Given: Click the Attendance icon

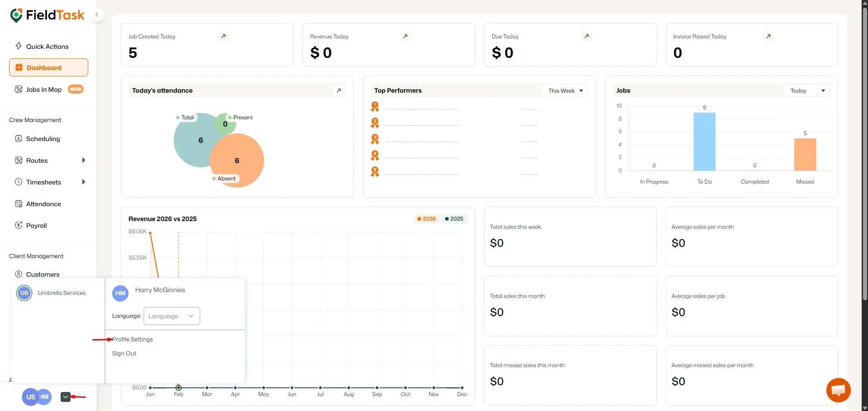Looking at the screenshot, I should [x=19, y=203].
